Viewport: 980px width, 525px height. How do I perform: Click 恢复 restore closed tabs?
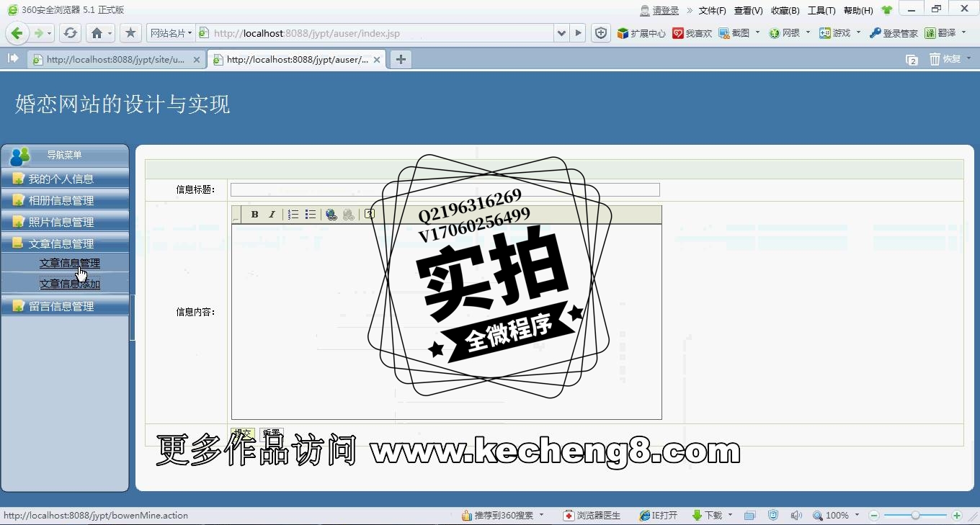(945, 59)
